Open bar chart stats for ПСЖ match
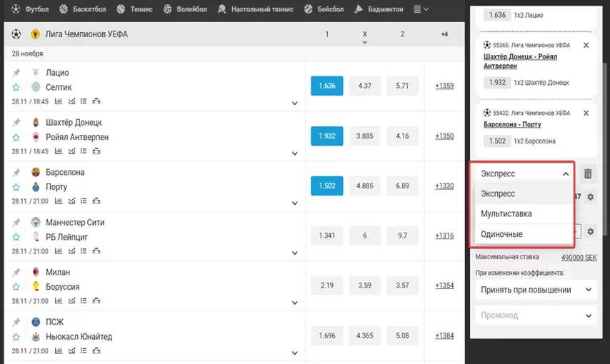 click(59, 350)
